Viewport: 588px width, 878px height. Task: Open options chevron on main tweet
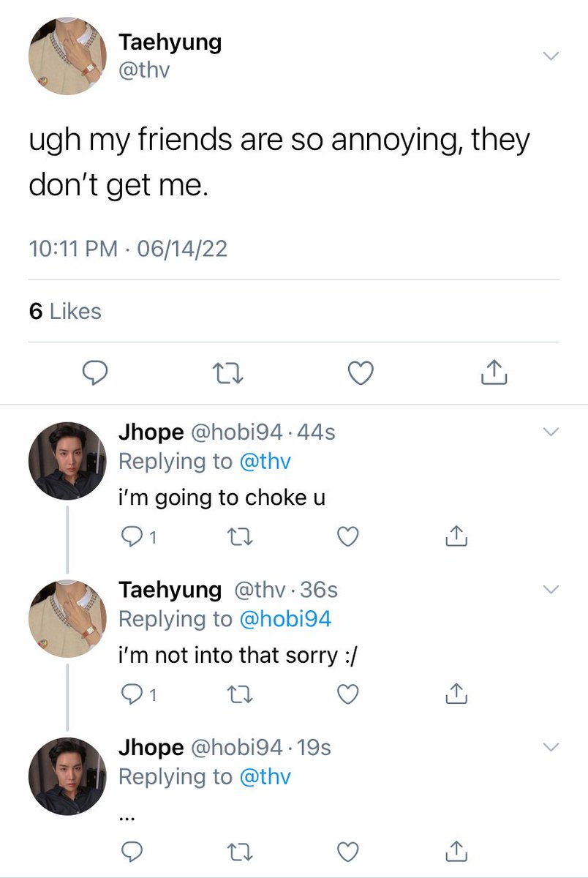[x=551, y=56]
